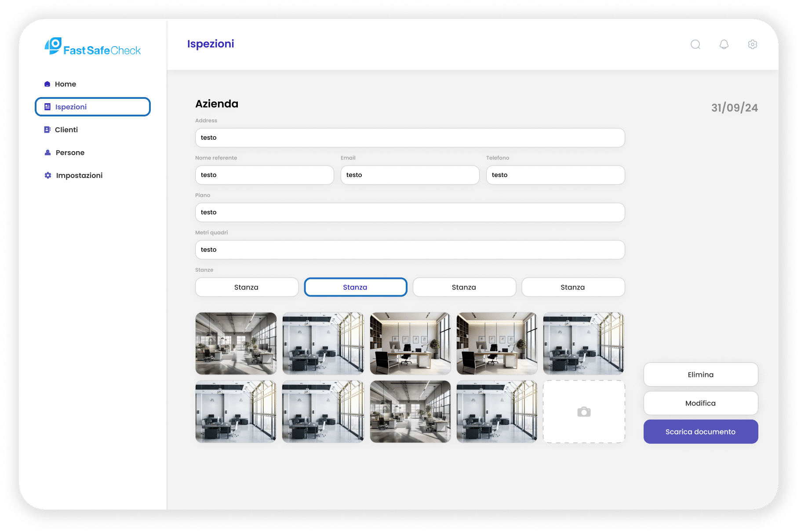Click the Metri quadri field

(409, 250)
